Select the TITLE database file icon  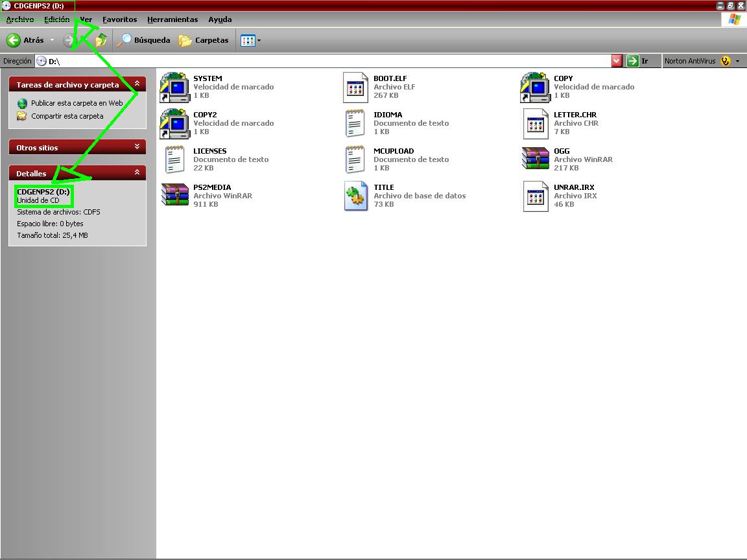click(x=355, y=196)
